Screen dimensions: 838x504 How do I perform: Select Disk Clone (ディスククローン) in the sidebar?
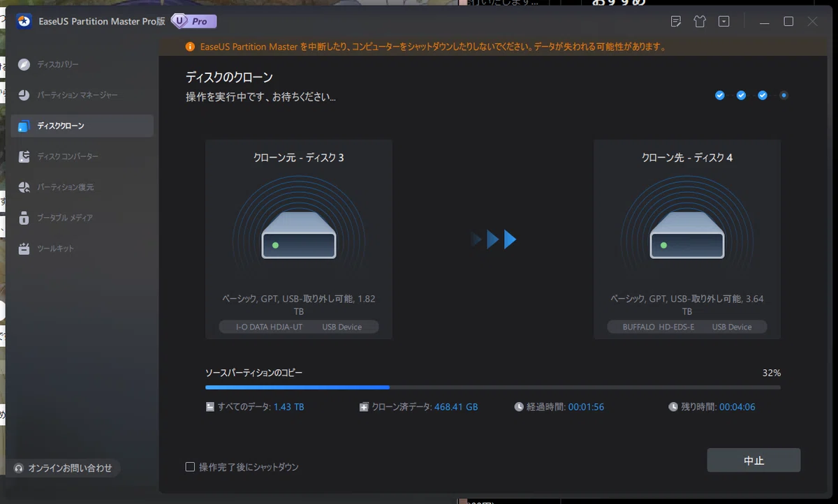(82, 126)
